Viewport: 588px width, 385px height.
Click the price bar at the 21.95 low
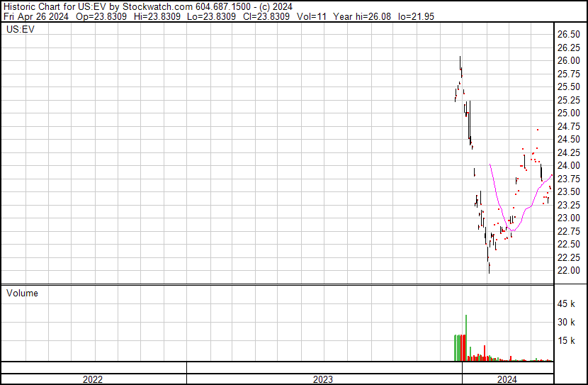pos(489,268)
